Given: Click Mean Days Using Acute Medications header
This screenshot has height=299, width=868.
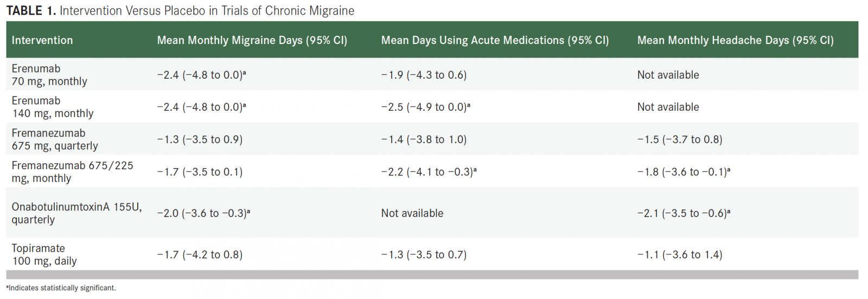Looking at the screenshot, I should 495,40.
